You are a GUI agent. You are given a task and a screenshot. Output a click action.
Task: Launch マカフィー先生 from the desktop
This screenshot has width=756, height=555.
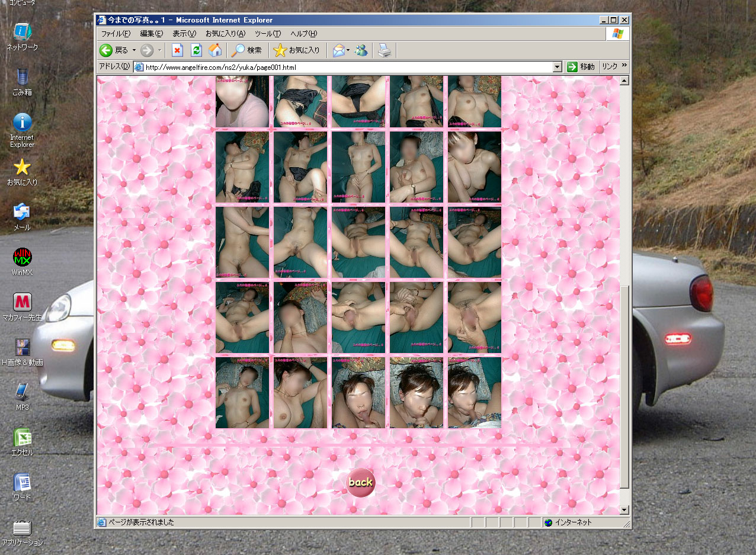click(x=22, y=303)
